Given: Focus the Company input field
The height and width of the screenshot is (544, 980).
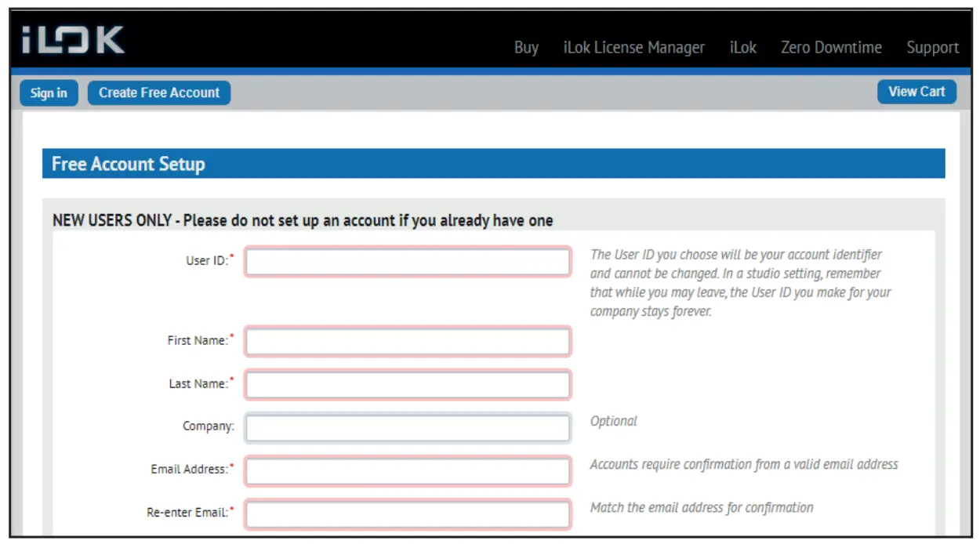Looking at the screenshot, I should (x=408, y=428).
